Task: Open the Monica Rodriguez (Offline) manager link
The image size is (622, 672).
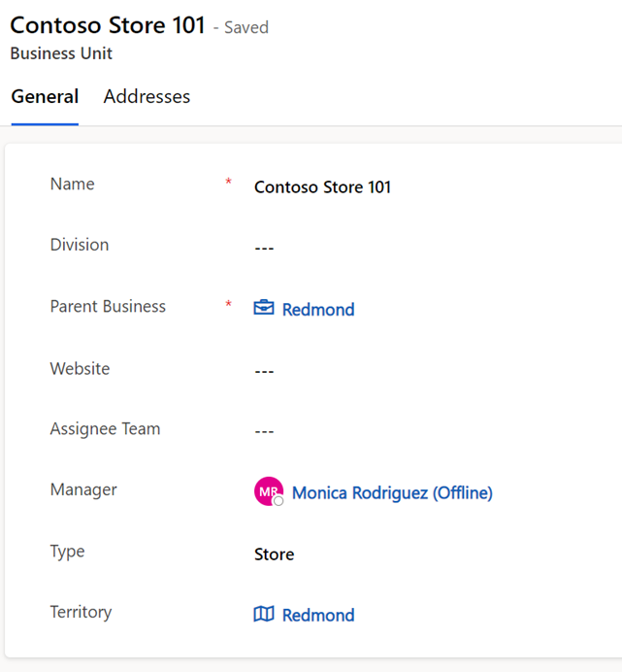Action: 392,493
